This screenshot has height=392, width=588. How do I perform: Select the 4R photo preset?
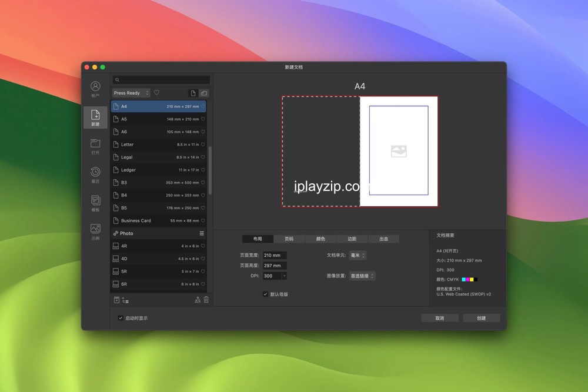click(x=159, y=246)
